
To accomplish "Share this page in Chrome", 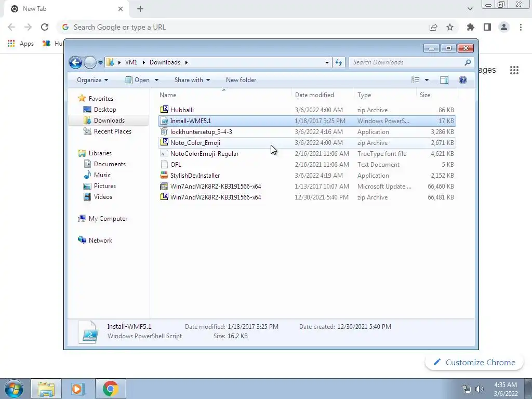I will 433,27.
